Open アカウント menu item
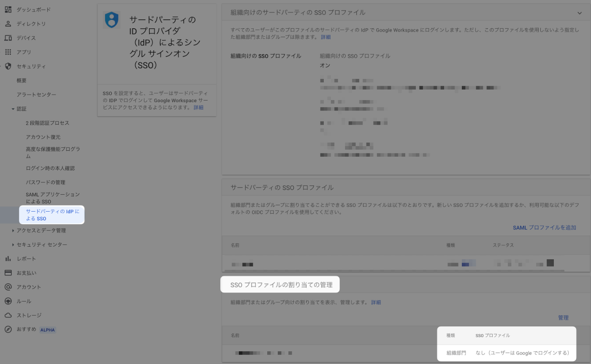591x364 pixels. (x=29, y=287)
